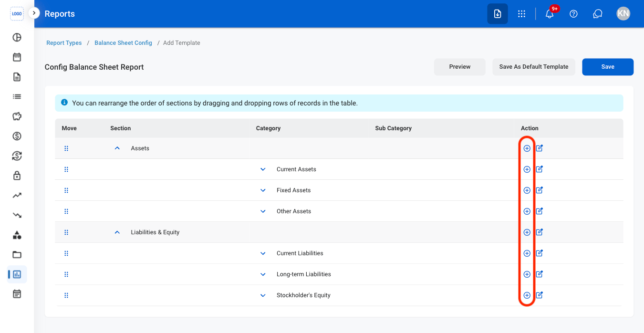Viewport: 644px width, 333px height.
Task: Open the help question mark icon
Action: point(574,14)
